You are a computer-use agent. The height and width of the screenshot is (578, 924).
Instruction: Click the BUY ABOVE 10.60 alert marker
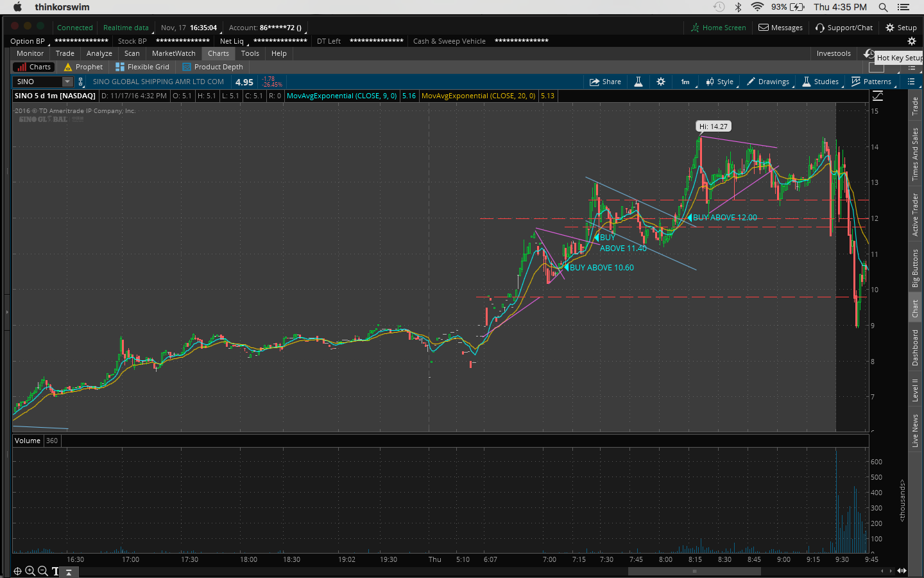click(x=599, y=267)
